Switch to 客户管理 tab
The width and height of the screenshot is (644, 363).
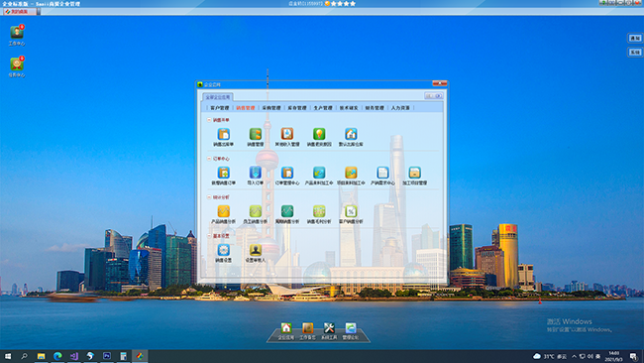[x=220, y=108]
